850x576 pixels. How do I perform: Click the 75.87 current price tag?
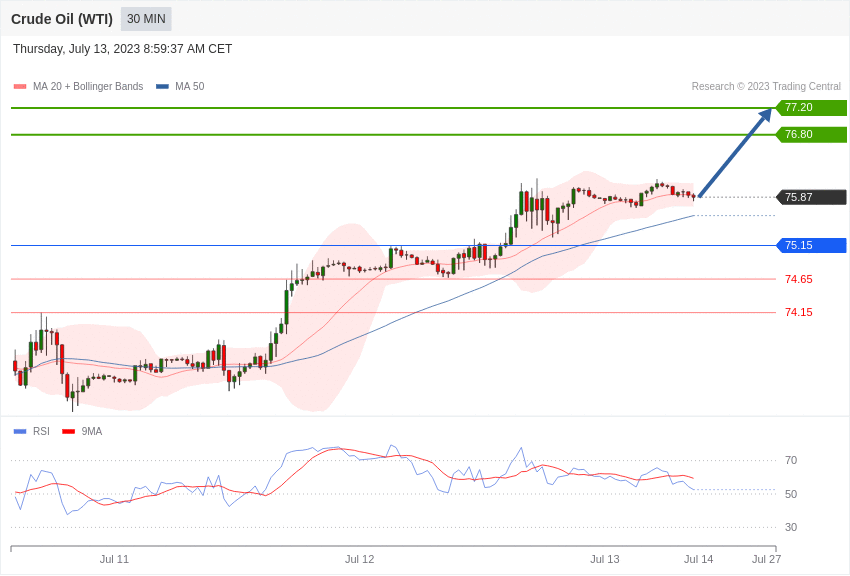[x=812, y=197]
